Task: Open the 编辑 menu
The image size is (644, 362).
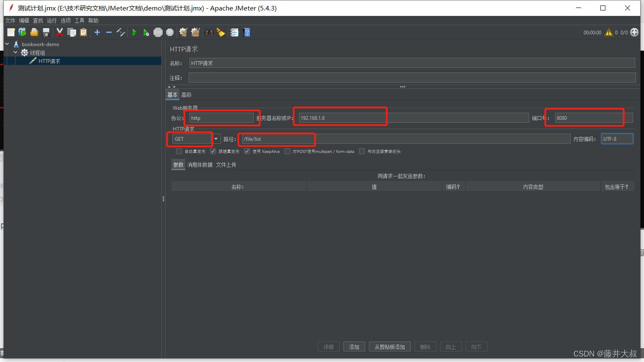Action: [24, 21]
